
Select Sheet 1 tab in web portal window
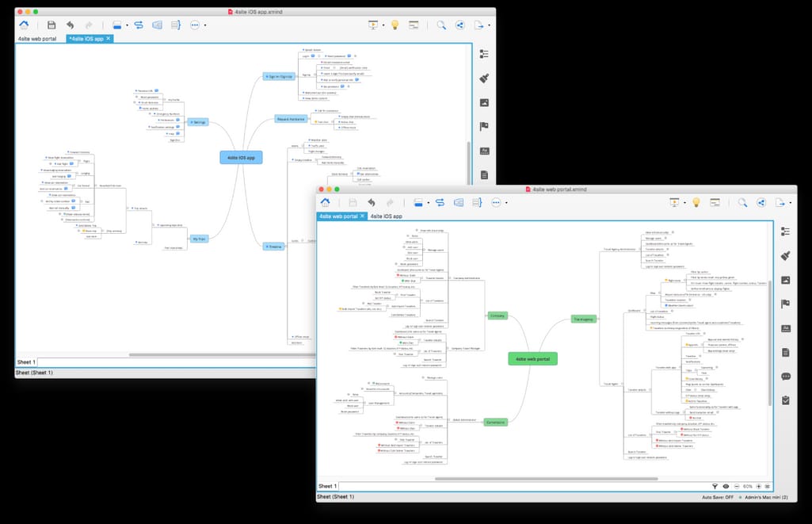pos(328,486)
